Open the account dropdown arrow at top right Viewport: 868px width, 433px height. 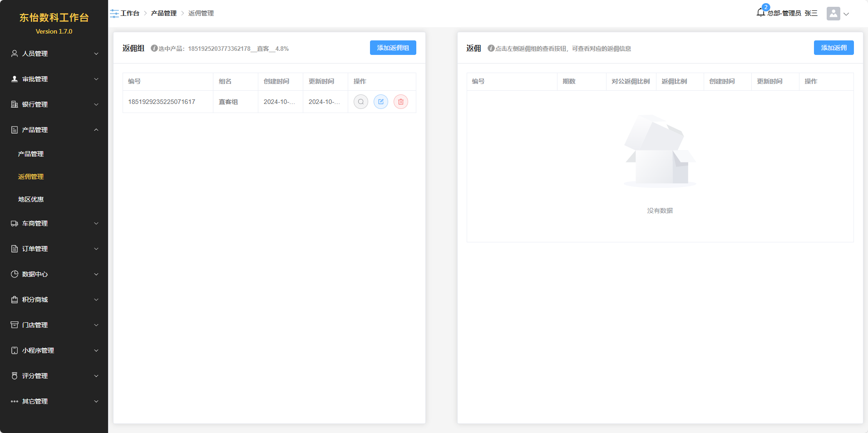coord(846,14)
